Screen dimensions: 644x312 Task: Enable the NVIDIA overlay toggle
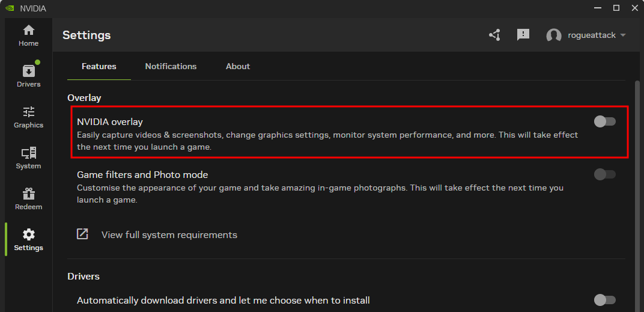pos(604,121)
